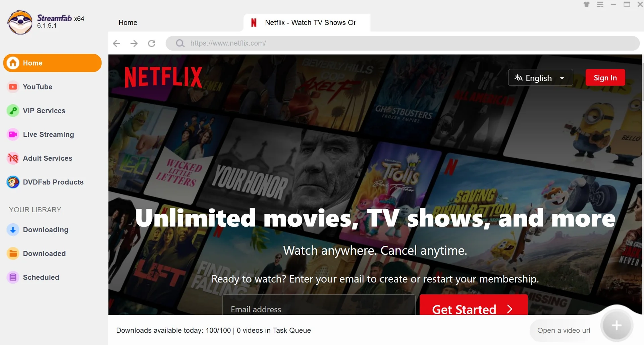The height and width of the screenshot is (345, 644).
Task: Maximize the StreamFab window
Action: [627, 4]
